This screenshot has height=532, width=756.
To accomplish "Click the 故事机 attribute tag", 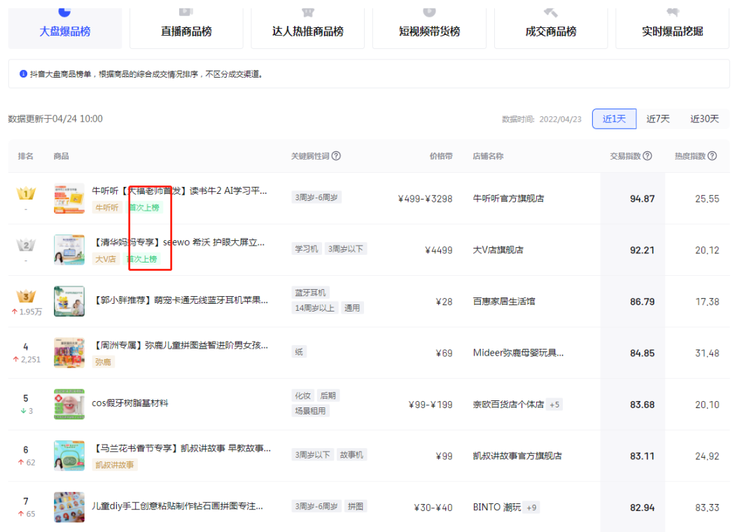I will (351, 455).
